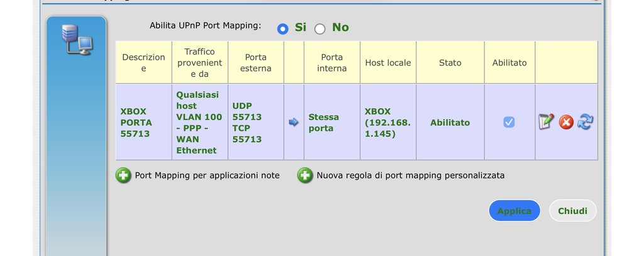The image size is (644, 256).
Task: Open Nuova regola di port mapping personalizzata
Action: (x=411, y=175)
